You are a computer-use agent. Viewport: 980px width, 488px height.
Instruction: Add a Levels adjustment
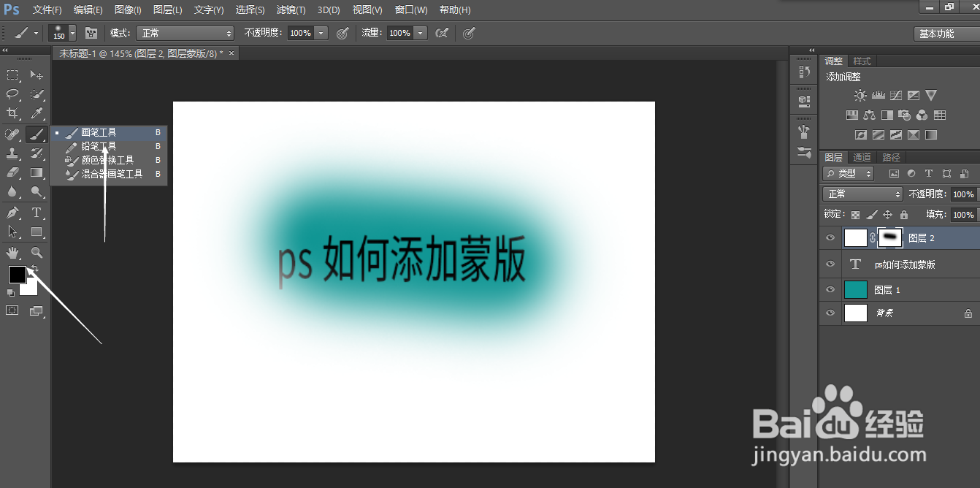(878, 95)
